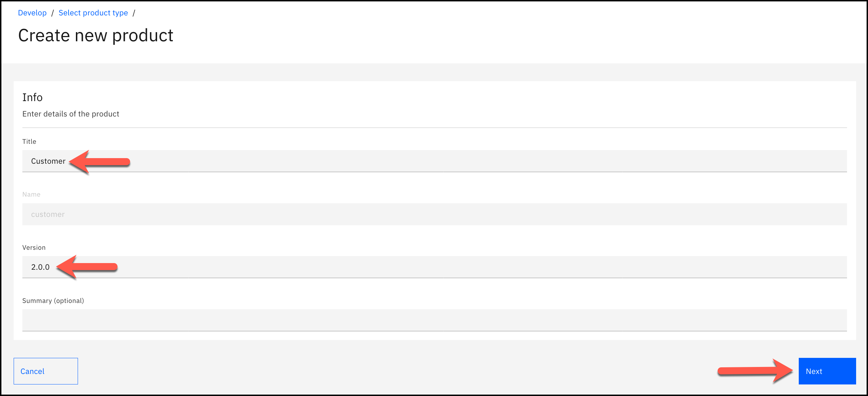Viewport: 868px width, 396px height.
Task: Click the Version field label
Action: [34, 248]
